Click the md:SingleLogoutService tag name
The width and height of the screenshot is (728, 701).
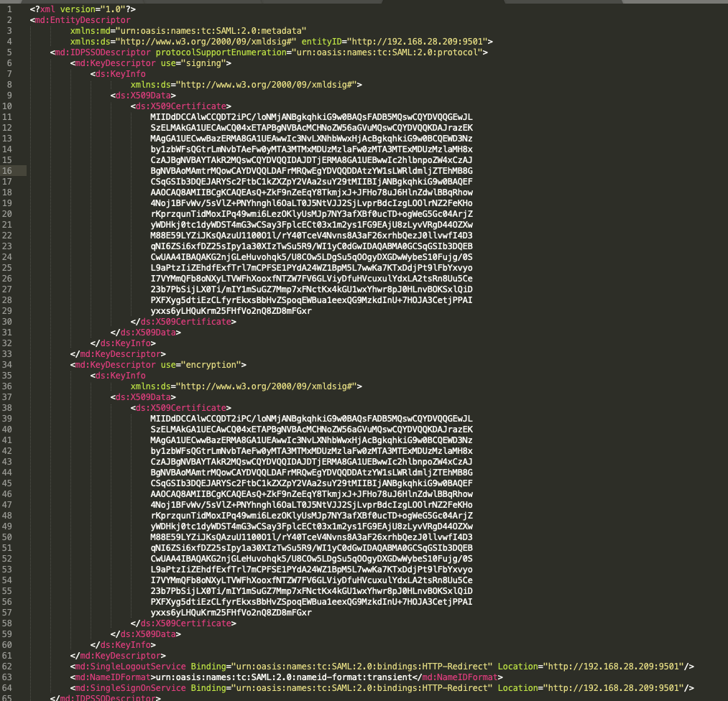coord(131,667)
